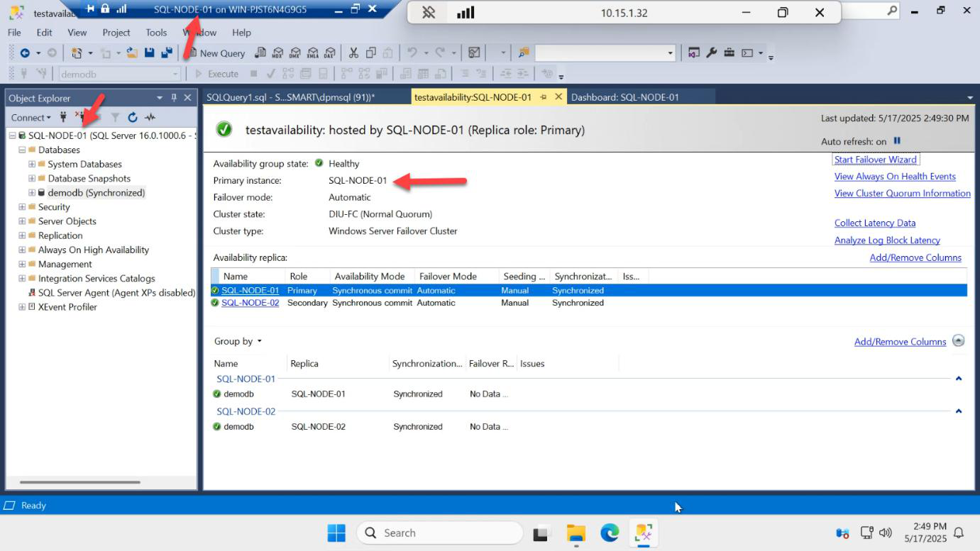Collapse the Databases tree node
The height and width of the screenshot is (551, 980).
(x=22, y=150)
